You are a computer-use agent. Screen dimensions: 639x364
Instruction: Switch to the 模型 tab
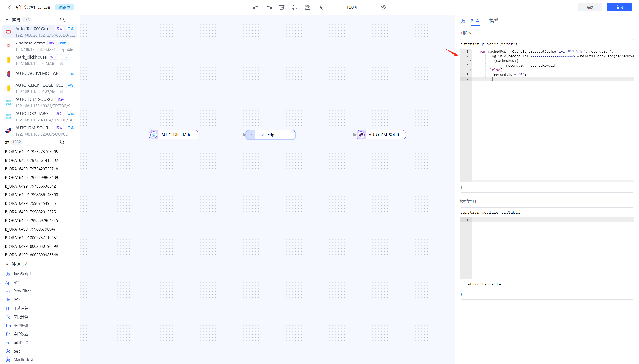tap(493, 20)
